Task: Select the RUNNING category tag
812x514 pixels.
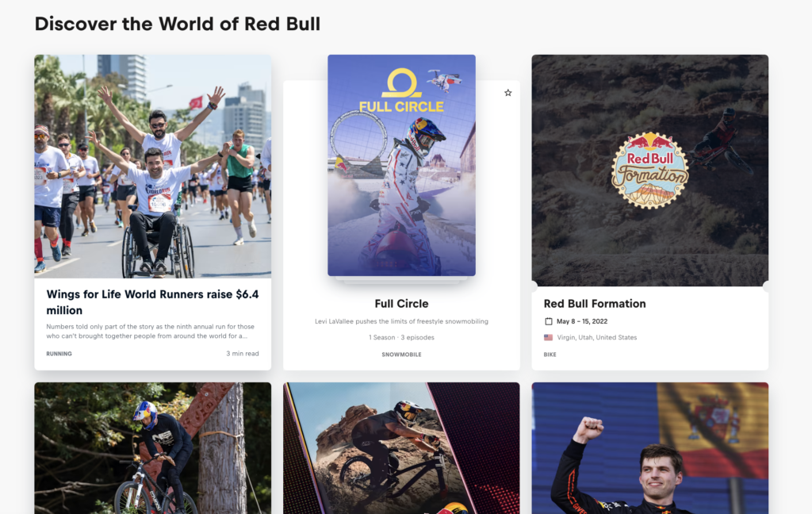Action: [x=59, y=354]
